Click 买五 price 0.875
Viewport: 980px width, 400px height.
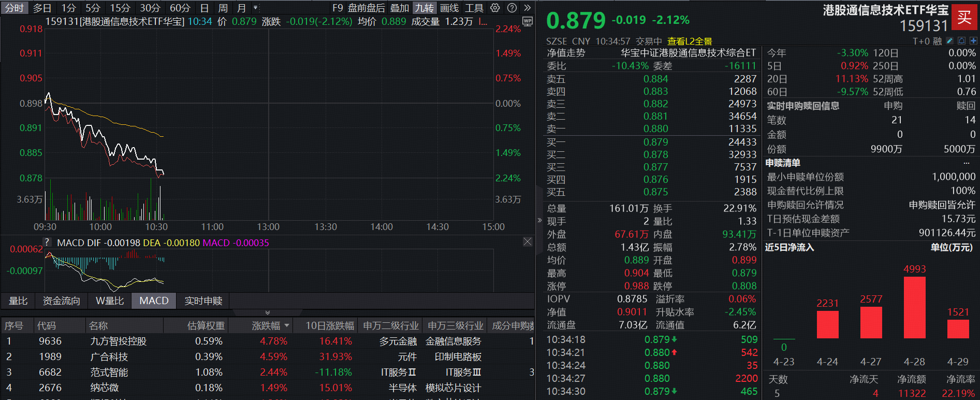(656, 192)
